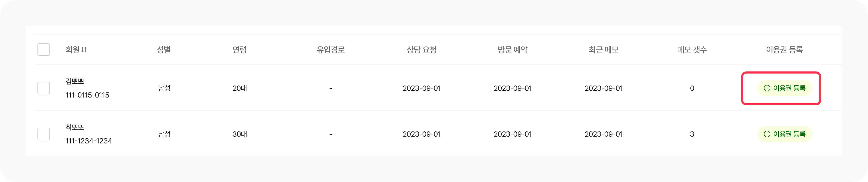Click plus icon in 김뽀뽀's 이용권 등록 button
Screen dimensions: 868x182
pos(767,88)
